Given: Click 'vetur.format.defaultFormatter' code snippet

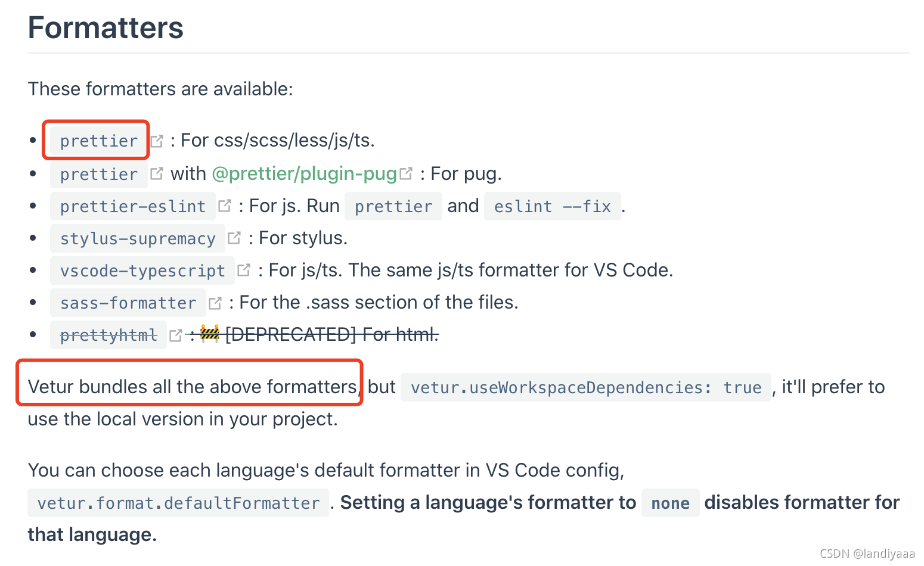Looking at the screenshot, I should click(178, 503).
